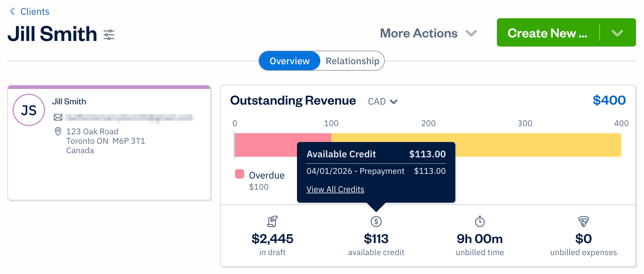Viewport: 644px width, 274px height.
Task: Open the View All Credits link
Action: coord(335,189)
